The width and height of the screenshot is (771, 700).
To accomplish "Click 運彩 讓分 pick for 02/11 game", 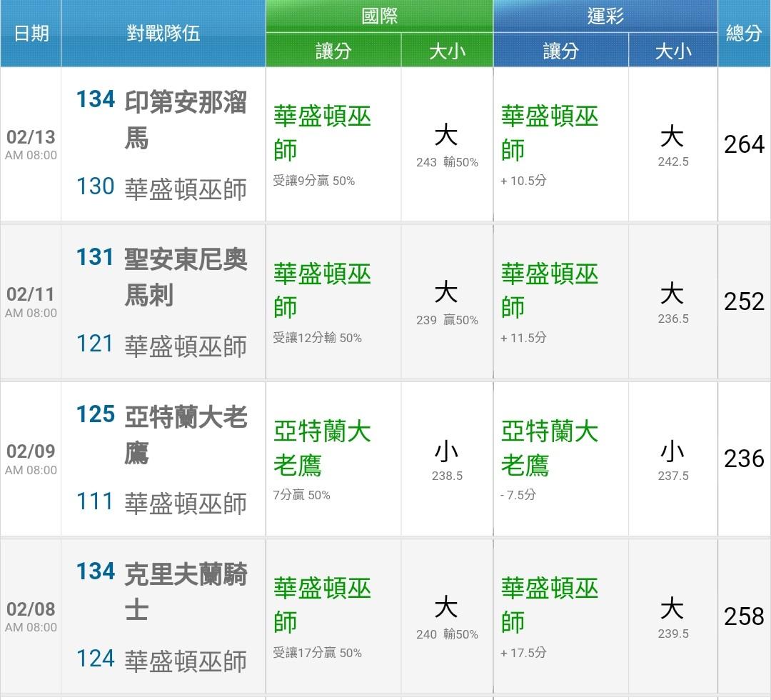I will coord(550,291).
